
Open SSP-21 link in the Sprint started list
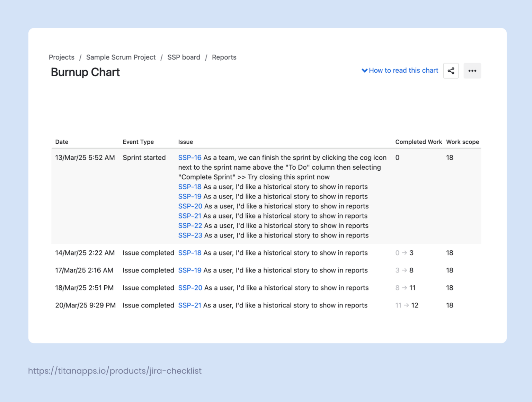tap(190, 216)
